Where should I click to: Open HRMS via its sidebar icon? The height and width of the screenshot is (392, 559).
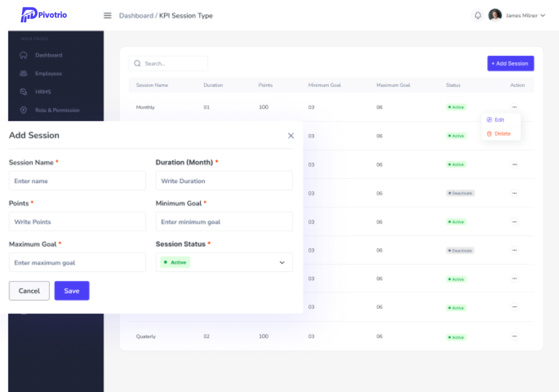coord(23,92)
